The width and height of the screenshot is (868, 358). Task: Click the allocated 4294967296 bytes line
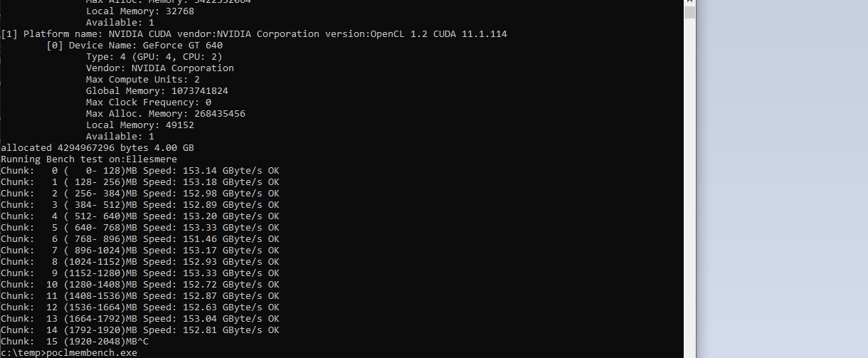pyautogui.click(x=97, y=148)
